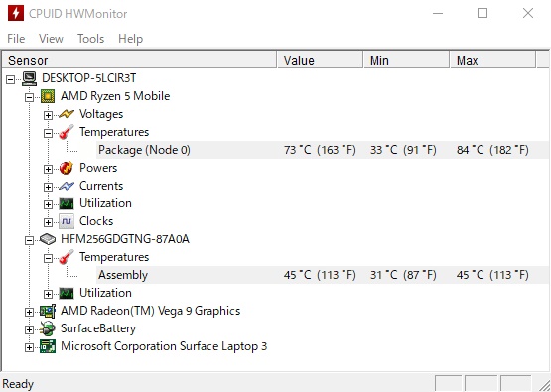Open the File menu
The image size is (551, 392).
click(16, 39)
